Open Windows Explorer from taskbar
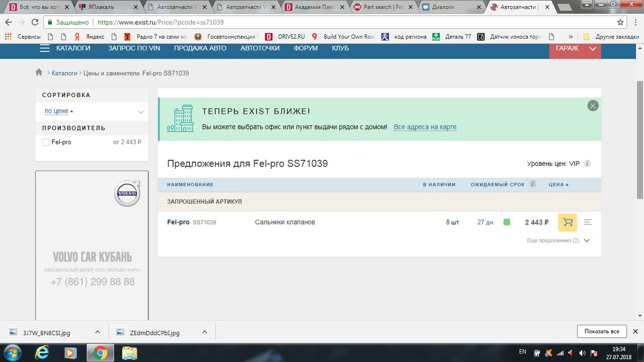This screenshot has height=362, width=644. click(129, 352)
